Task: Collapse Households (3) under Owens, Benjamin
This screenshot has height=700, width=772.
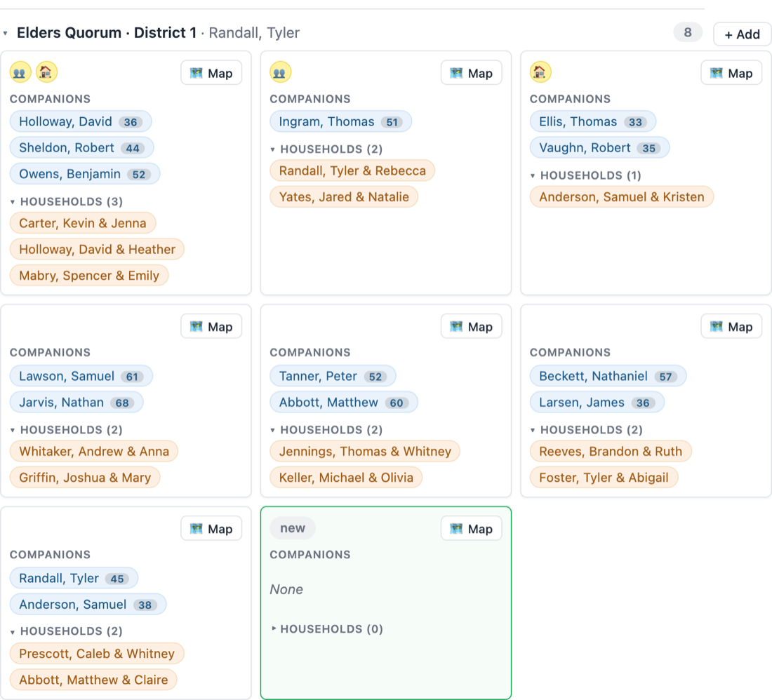Action: coord(13,202)
